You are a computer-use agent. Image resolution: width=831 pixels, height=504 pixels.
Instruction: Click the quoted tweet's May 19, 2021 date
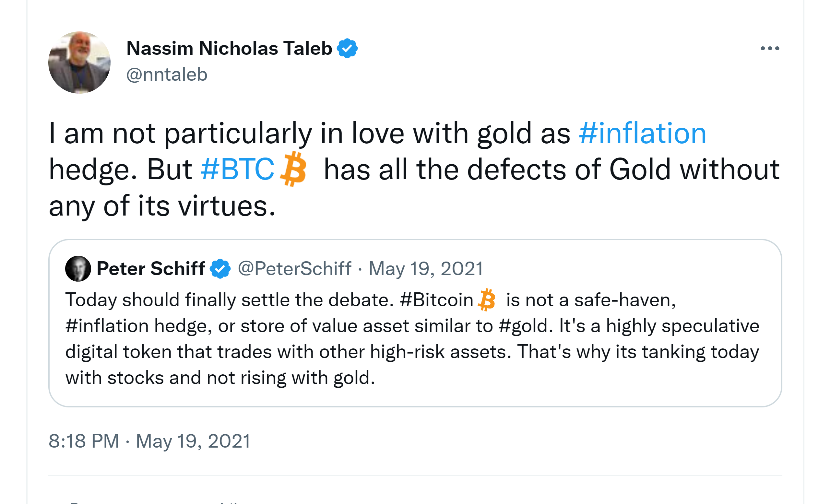click(426, 269)
